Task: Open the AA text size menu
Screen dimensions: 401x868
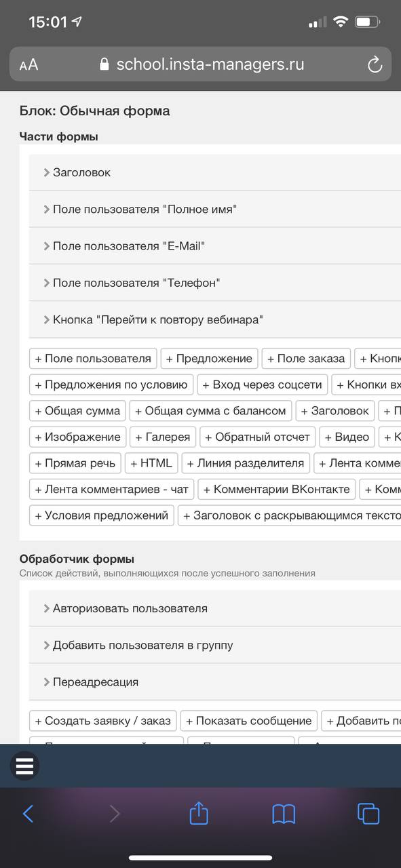Action: [28, 65]
